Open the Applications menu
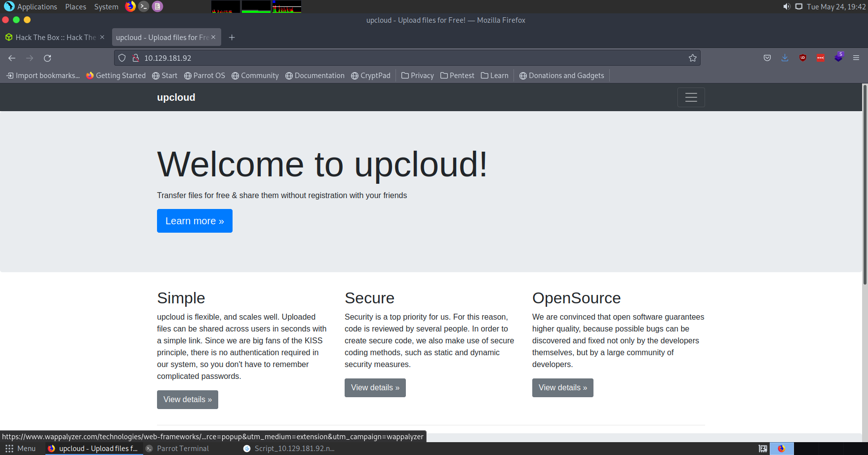The image size is (868, 455). pos(31,7)
